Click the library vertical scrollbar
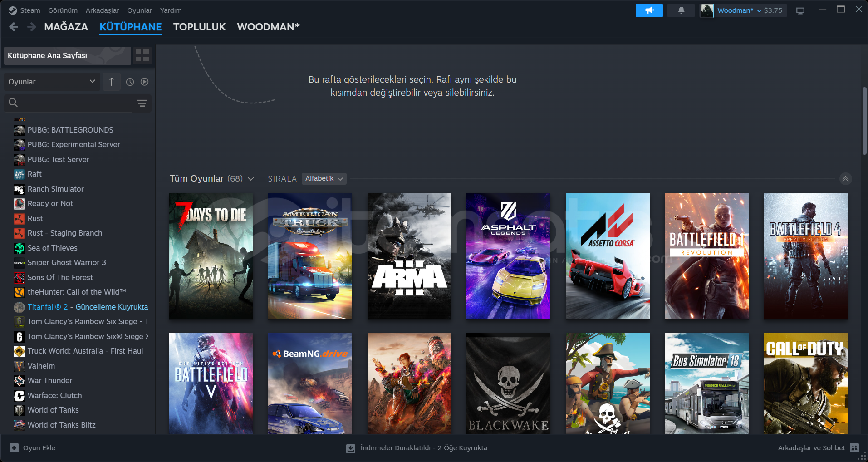Image resolution: width=868 pixels, height=462 pixels. (864, 121)
